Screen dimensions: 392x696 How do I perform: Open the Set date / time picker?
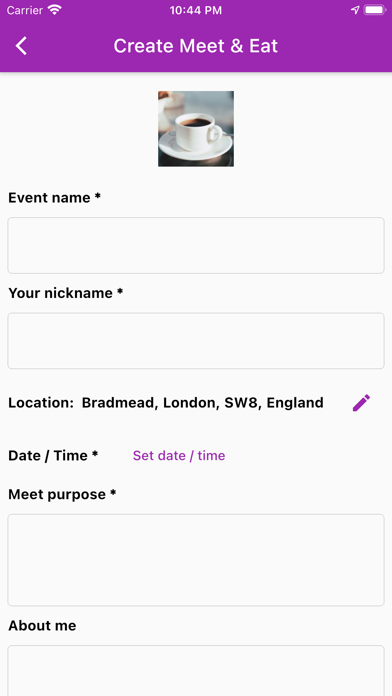[179, 455]
